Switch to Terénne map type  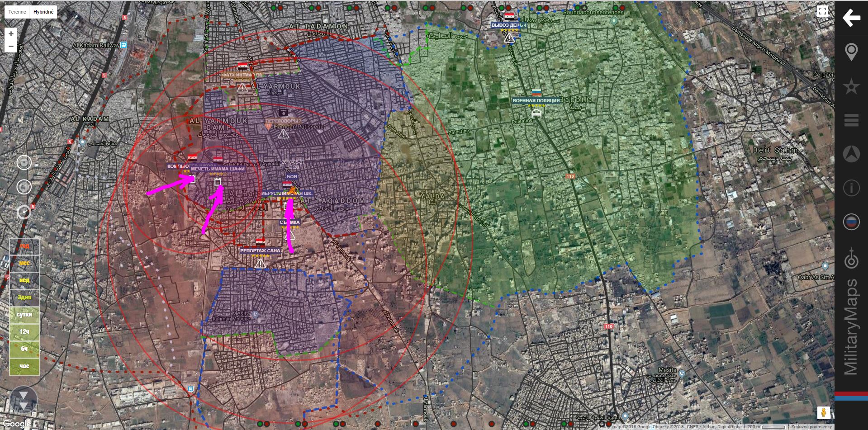17,12
